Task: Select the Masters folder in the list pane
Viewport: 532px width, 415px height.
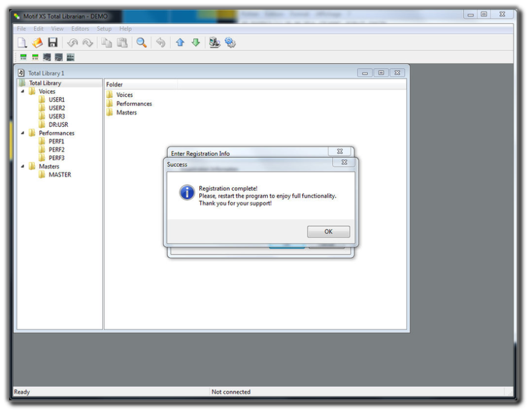Action: pos(127,113)
